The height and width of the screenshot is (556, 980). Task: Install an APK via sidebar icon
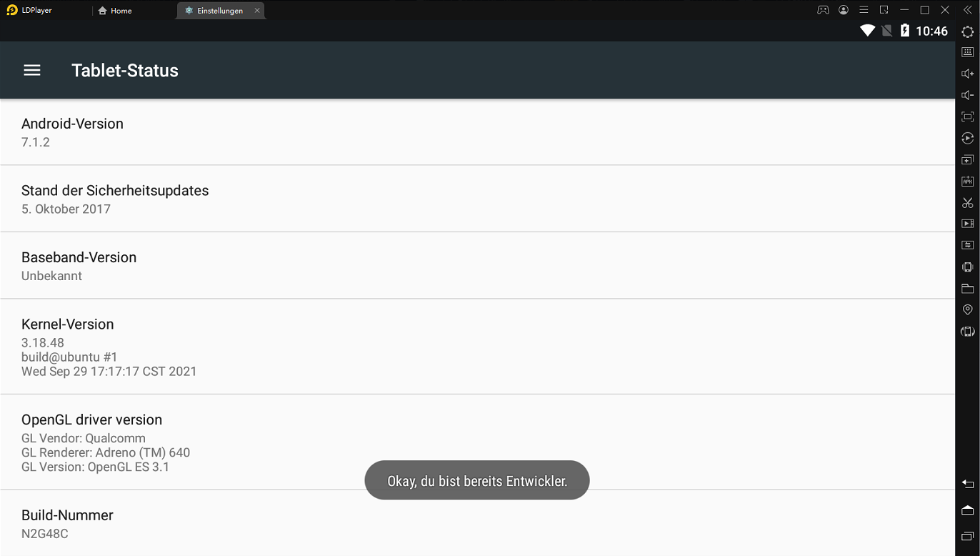coord(967,181)
